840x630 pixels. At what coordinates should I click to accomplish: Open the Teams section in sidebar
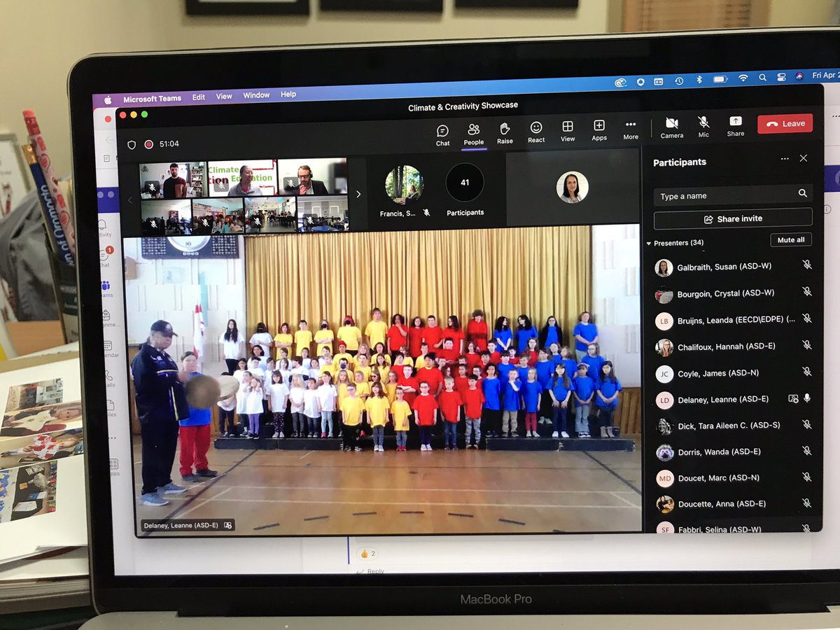(105, 288)
